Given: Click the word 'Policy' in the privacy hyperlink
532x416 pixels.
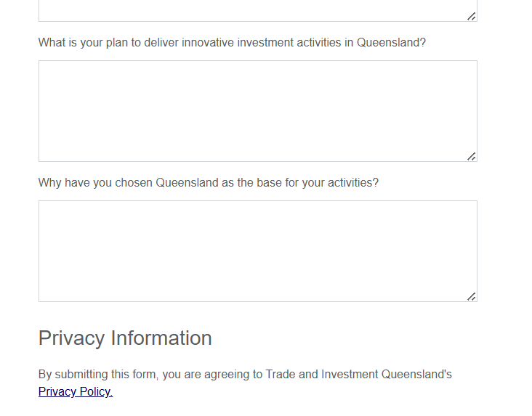Looking at the screenshot, I should coord(96,392).
